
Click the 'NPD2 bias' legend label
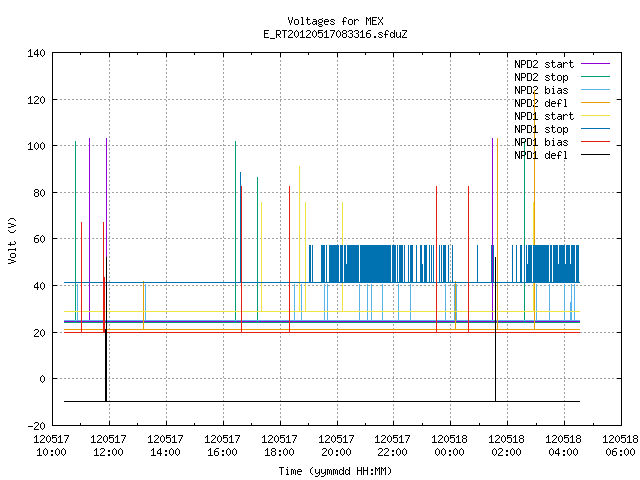541,90
